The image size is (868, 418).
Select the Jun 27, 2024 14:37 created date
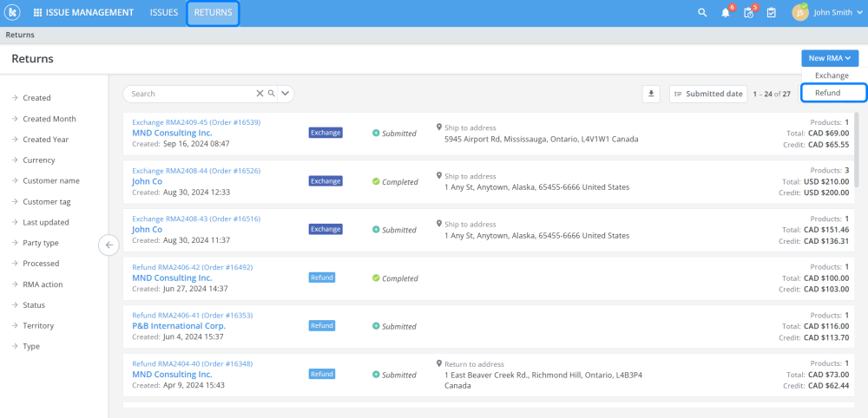tap(195, 289)
